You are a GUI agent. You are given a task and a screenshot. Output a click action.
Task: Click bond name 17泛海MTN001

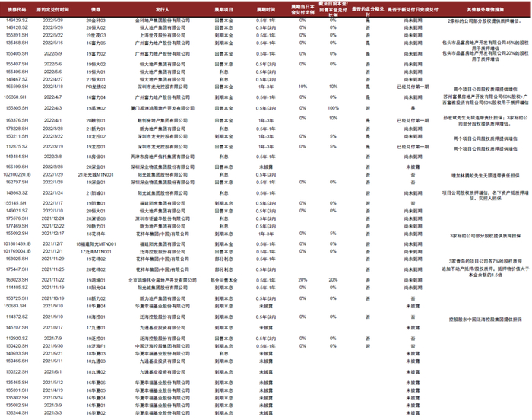[x=96, y=252]
